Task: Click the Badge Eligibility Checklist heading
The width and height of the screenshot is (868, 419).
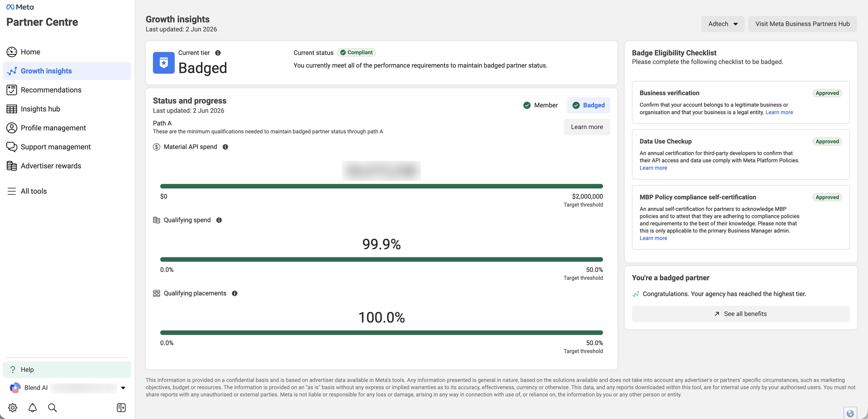Action: tap(674, 53)
